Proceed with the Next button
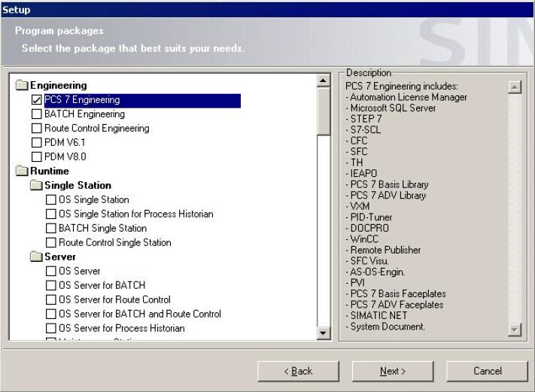The image size is (535, 392). pos(393,371)
